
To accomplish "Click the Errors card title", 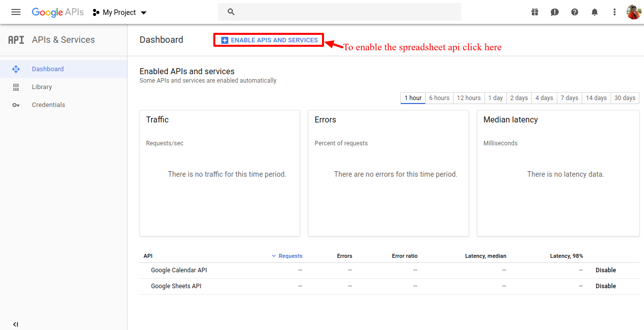I will pos(325,120).
